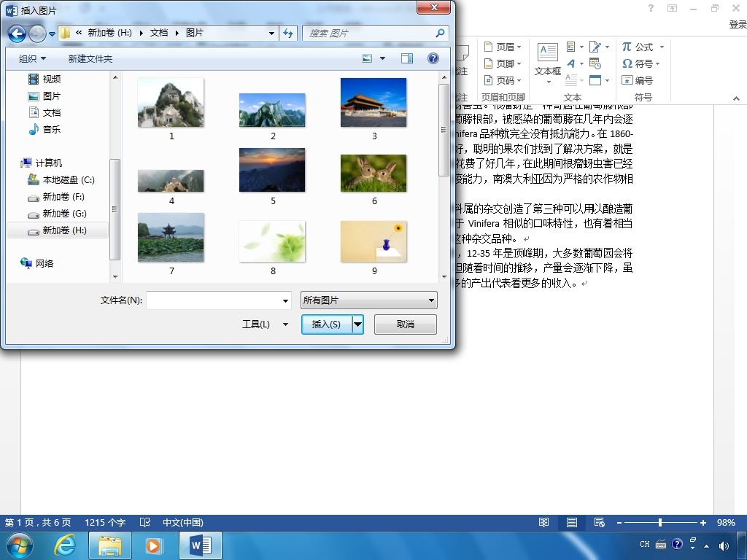747x560 pixels.
Task: Insert a signature line from ribbon
Action: tap(595, 47)
